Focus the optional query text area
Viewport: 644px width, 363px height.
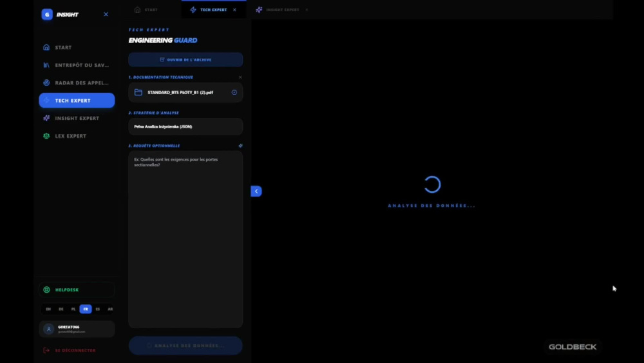185,239
